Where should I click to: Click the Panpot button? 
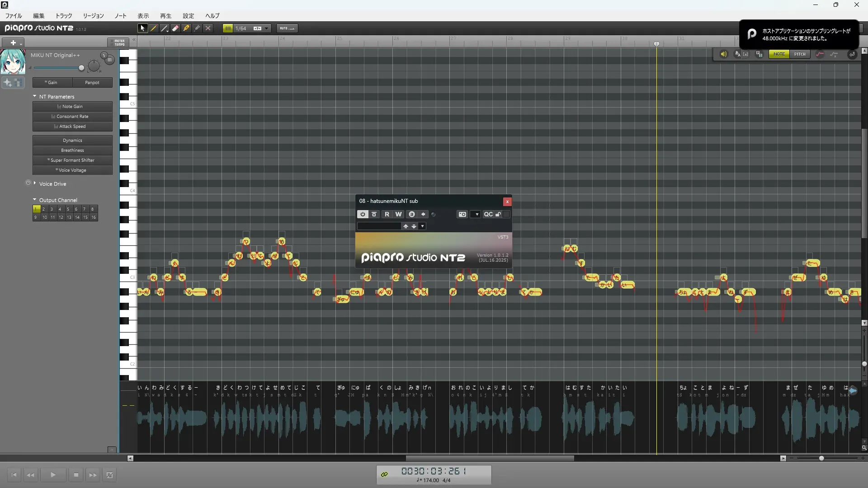92,83
